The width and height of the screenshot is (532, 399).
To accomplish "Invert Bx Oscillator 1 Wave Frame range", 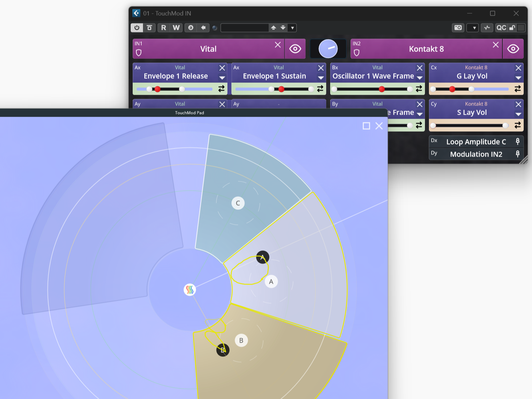I will 419,89.
